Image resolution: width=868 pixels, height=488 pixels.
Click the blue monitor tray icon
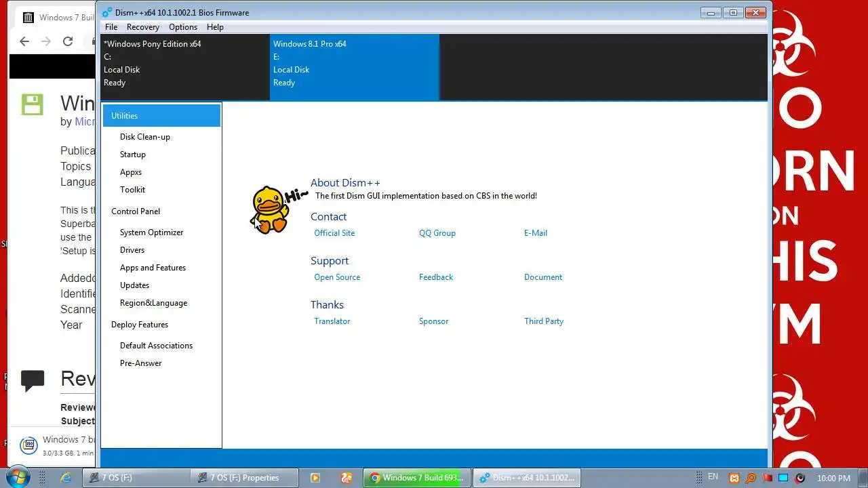pos(783,479)
